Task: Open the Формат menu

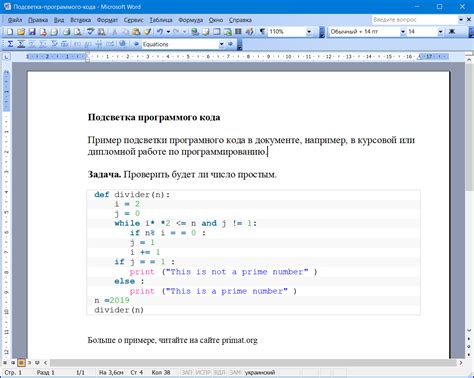Action: coord(107,20)
